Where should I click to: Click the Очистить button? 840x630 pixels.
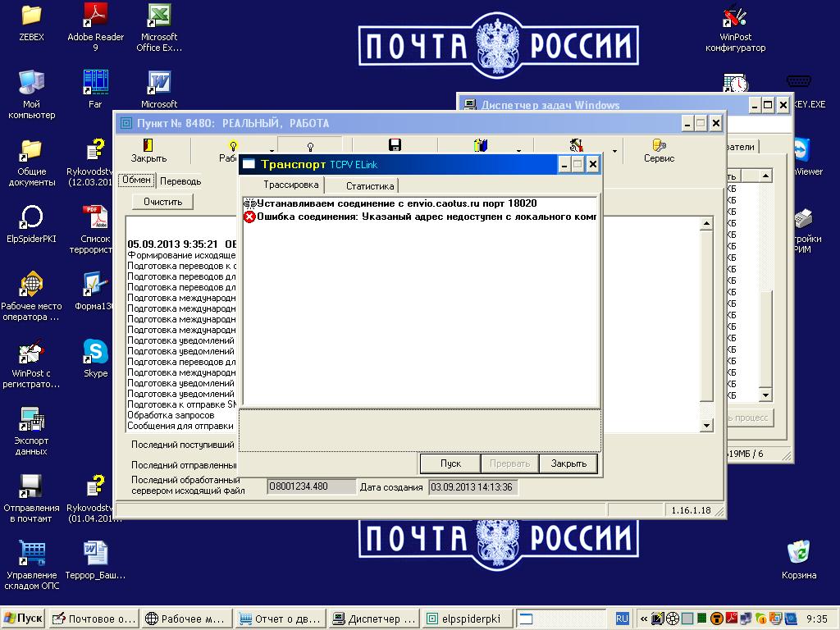[163, 202]
